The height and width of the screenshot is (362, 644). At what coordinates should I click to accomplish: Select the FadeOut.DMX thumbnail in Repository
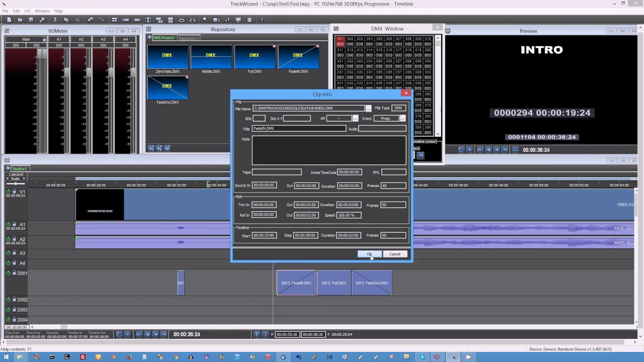[x=168, y=88]
